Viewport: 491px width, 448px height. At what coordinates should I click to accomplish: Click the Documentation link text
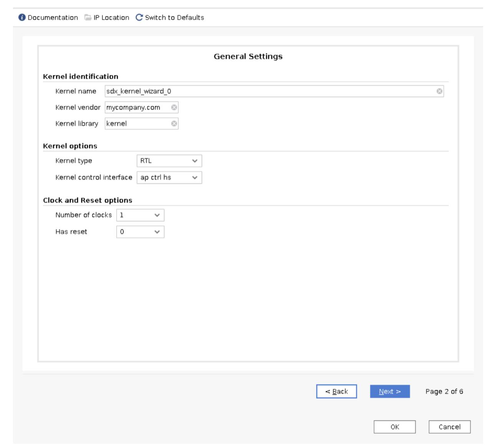[53, 18]
